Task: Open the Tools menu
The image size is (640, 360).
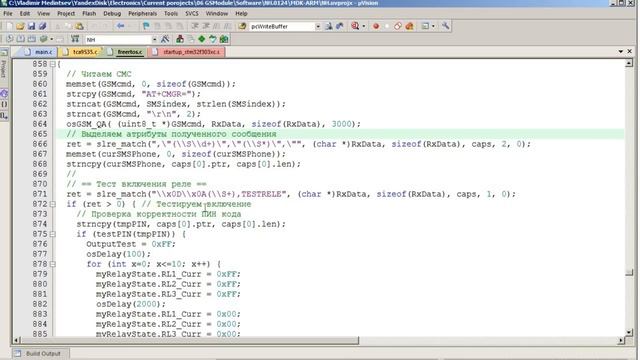Action: [x=171, y=13]
